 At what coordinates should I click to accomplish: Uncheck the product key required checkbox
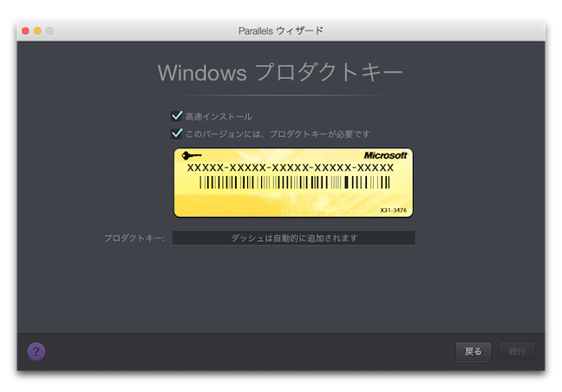pyautogui.click(x=178, y=134)
